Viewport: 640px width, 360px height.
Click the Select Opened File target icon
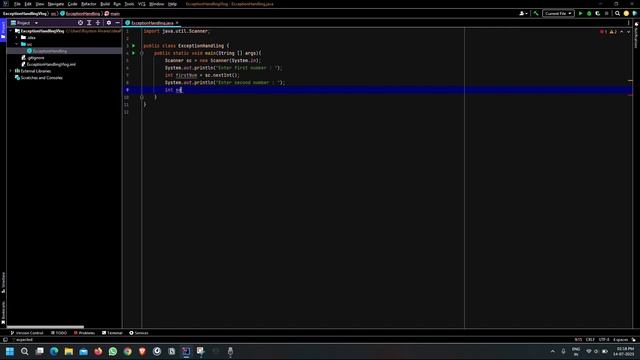point(80,23)
